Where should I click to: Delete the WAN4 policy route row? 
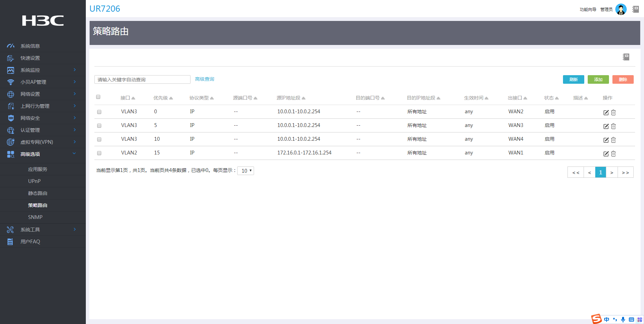point(613,140)
